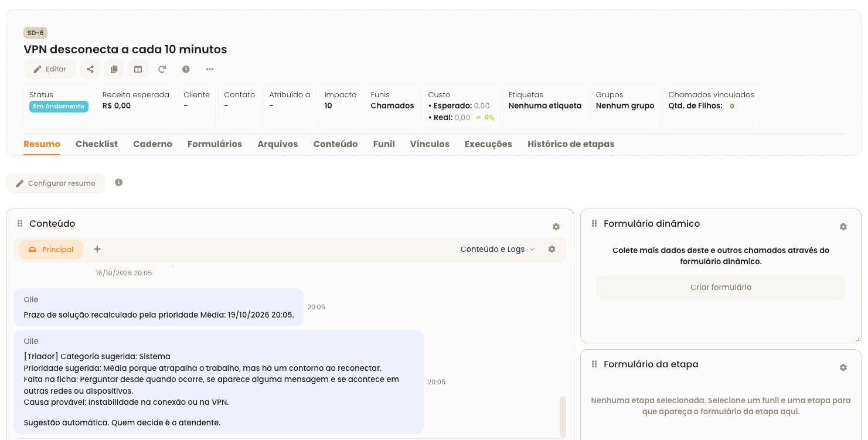Click the Configurar resumo button
Image resolution: width=868 pixels, height=440 pixels.
pos(56,183)
